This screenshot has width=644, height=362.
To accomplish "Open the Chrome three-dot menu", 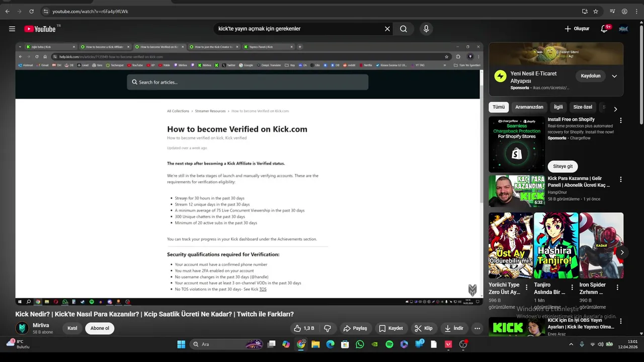I will tap(636, 11).
